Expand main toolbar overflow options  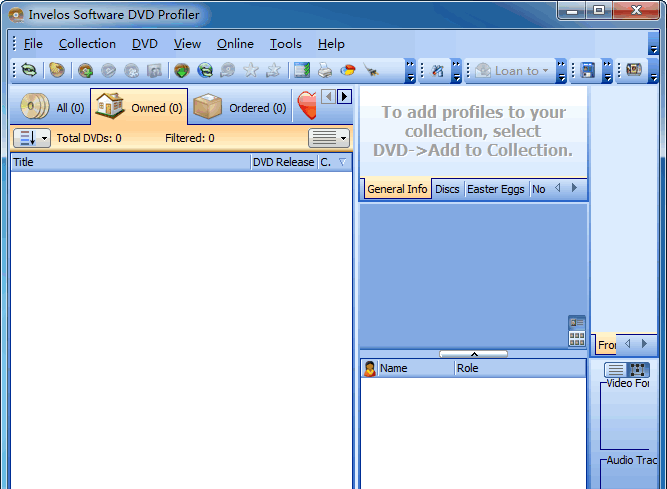coord(410,71)
